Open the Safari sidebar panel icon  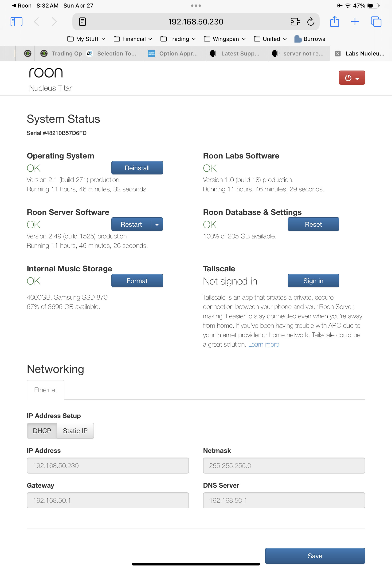point(16,22)
